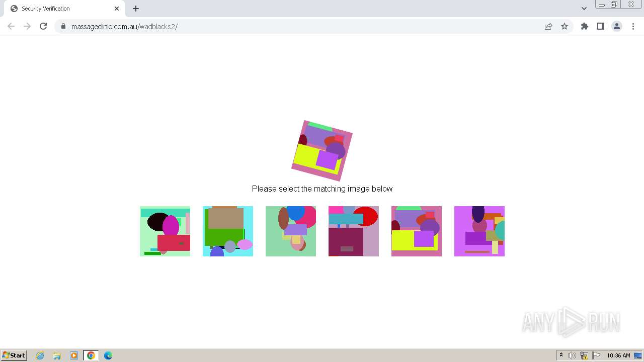Click the show desktop tray icon
Viewport: 644px width, 362px height.
(x=638, y=355)
